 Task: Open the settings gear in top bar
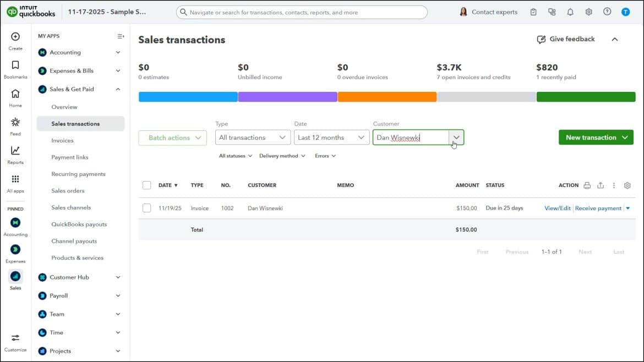coord(588,12)
